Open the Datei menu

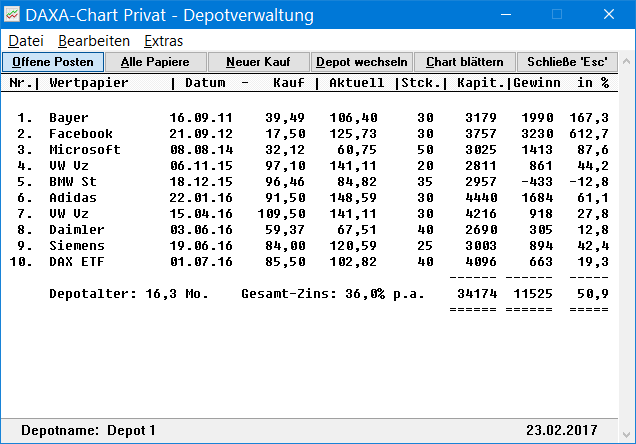coord(26,41)
